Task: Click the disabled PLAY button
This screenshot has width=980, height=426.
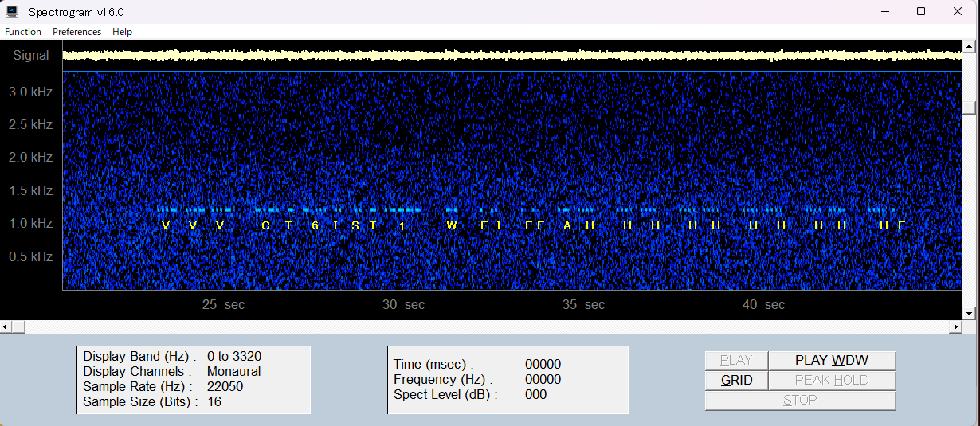Action: point(737,361)
